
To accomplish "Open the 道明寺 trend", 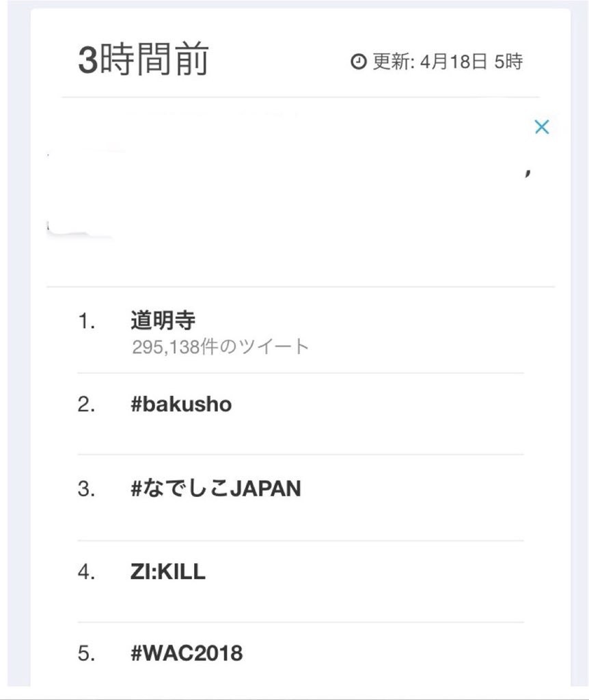I will click(x=163, y=321).
